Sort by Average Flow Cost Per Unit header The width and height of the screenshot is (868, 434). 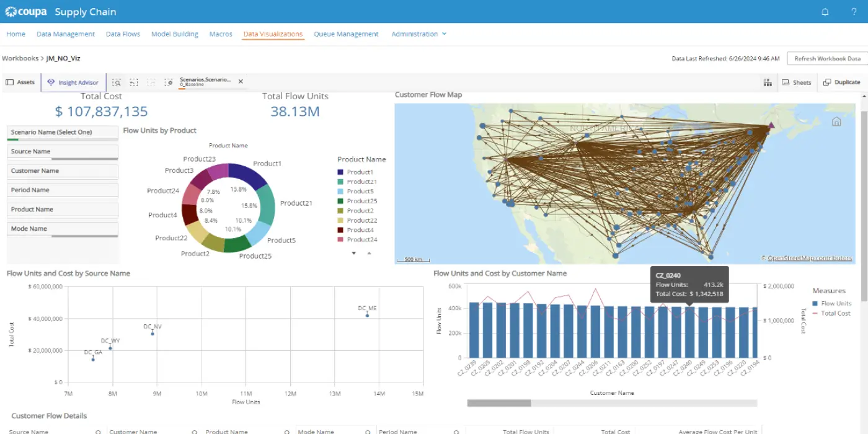[x=717, y=432]
